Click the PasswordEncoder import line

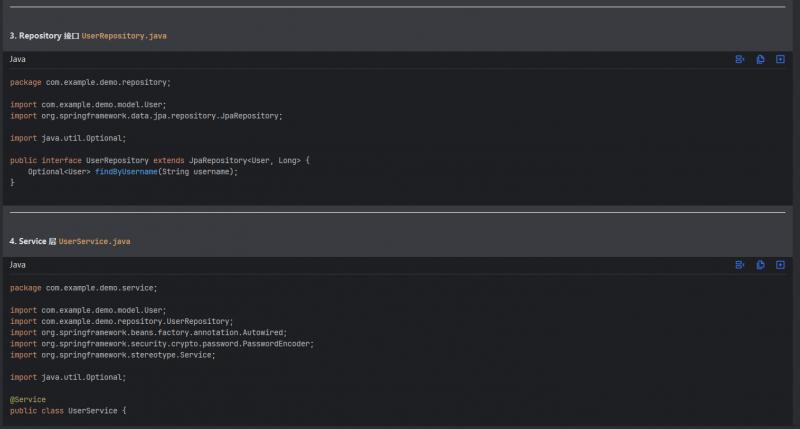tap(162, 343)
